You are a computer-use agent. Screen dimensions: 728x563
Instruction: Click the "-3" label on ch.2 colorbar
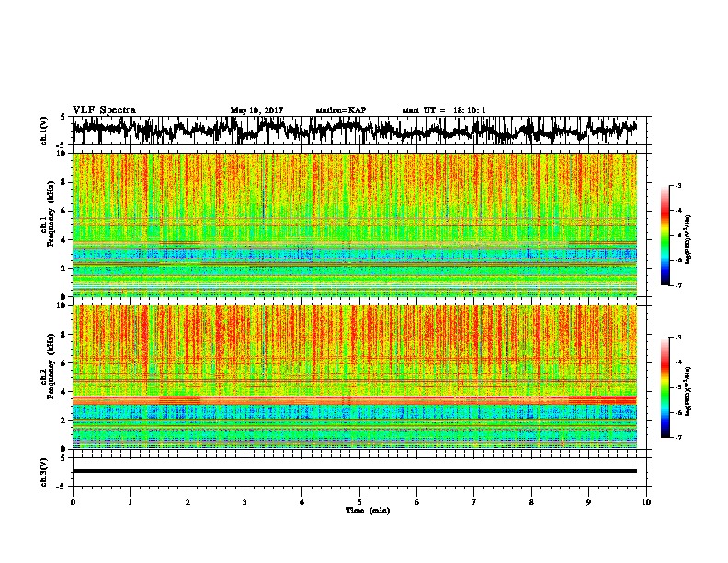tap(677, 338)
